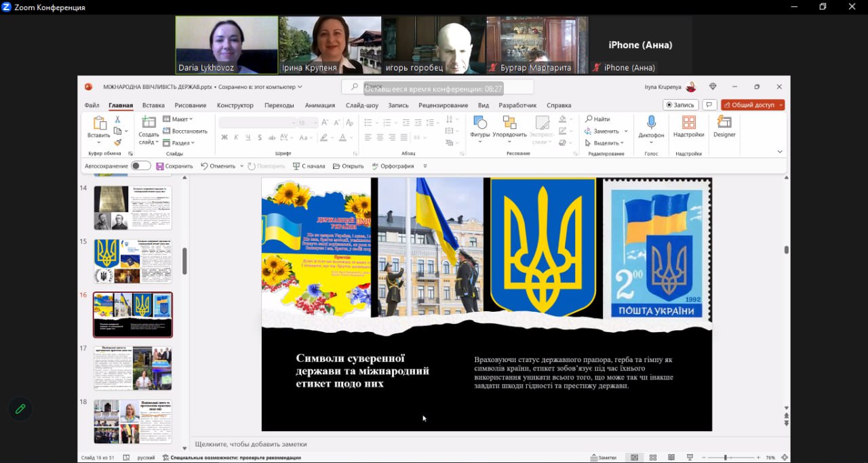Viewport: 868px width, 463px height.
Task: Switch to slide sorter view in status bar
Action: tap(652, 458)
